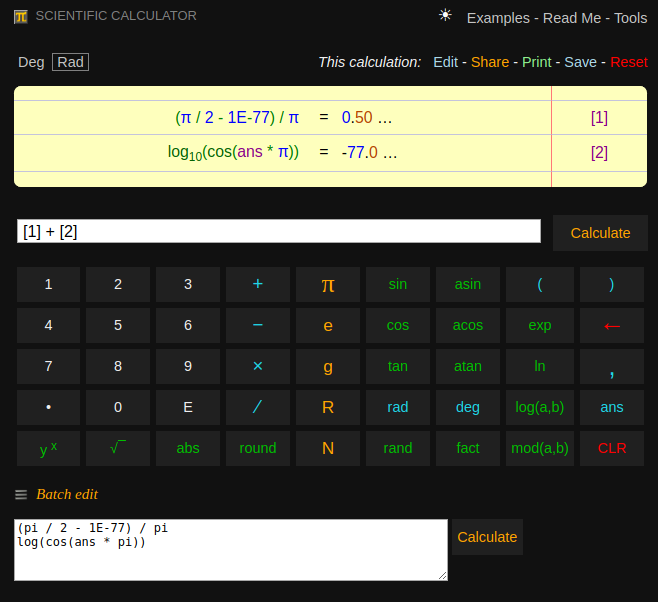
Task: Click Calculate next to the batch edit box
Action: (x=487, y=537)
